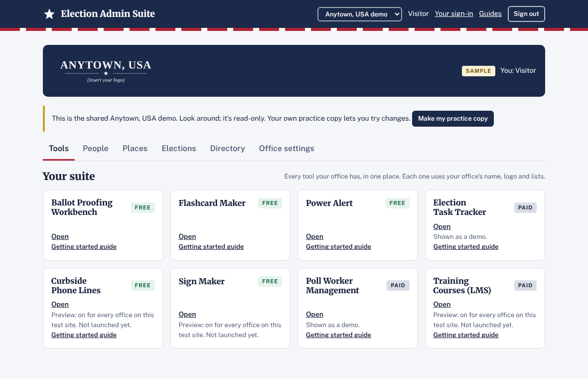Viewport: 588px width, 379px height.
Task: Click the PAID badge on Poll Worker Management
Action: 398,286
